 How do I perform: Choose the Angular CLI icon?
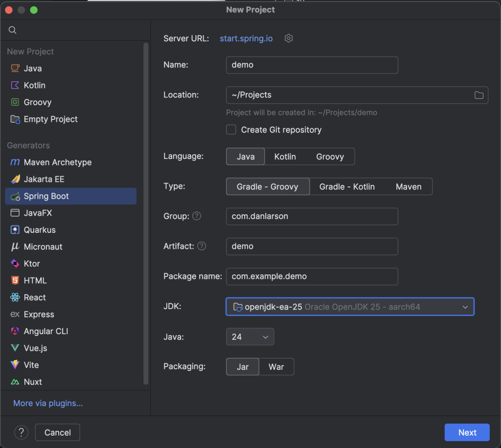click(x=15, y=331)
